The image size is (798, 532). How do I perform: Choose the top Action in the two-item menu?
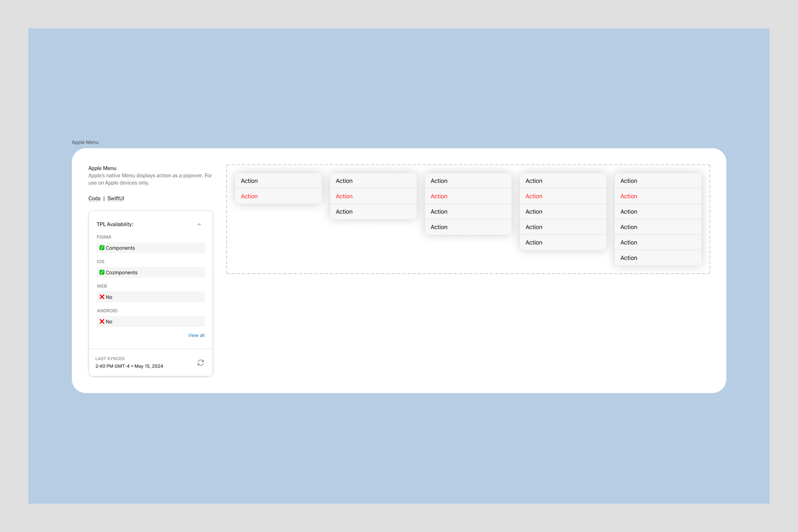[278, 181]
